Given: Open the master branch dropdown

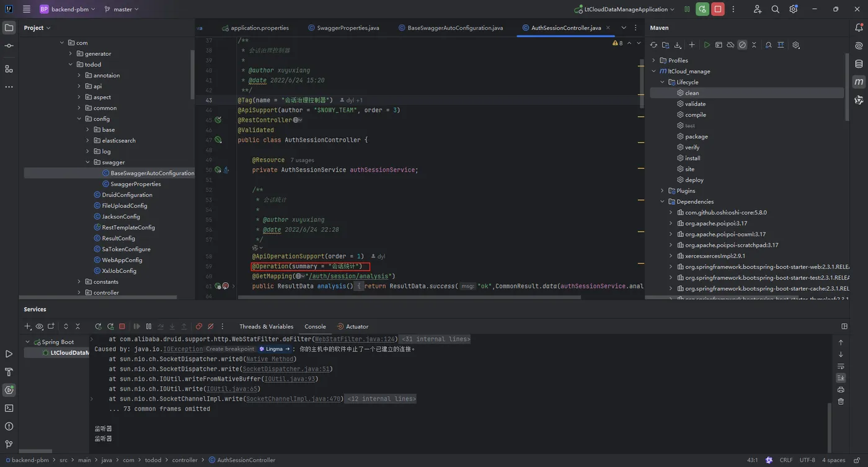Looking at the screenshot, I should (x=122, y=9).
